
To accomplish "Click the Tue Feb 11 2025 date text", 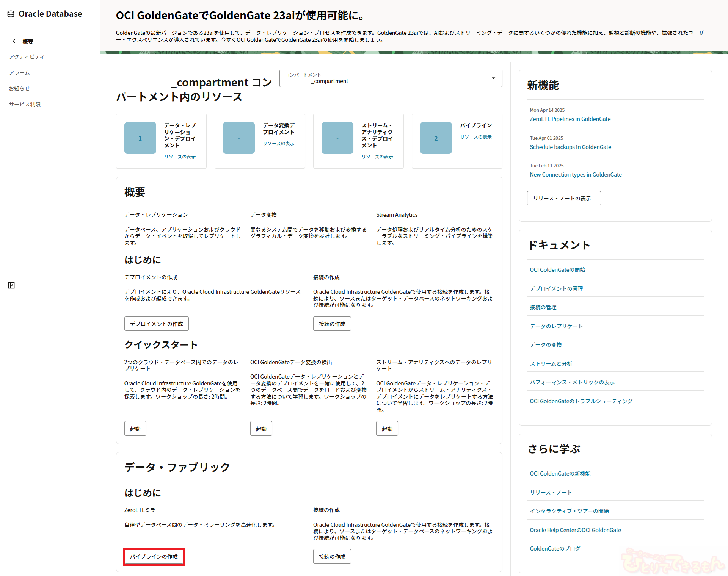I will (x=547, y=166).
